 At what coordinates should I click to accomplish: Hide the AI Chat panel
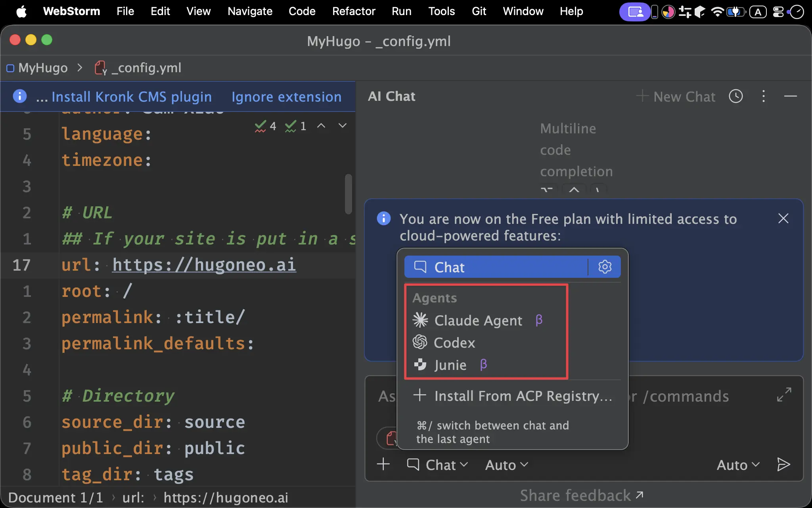(790, 96)
